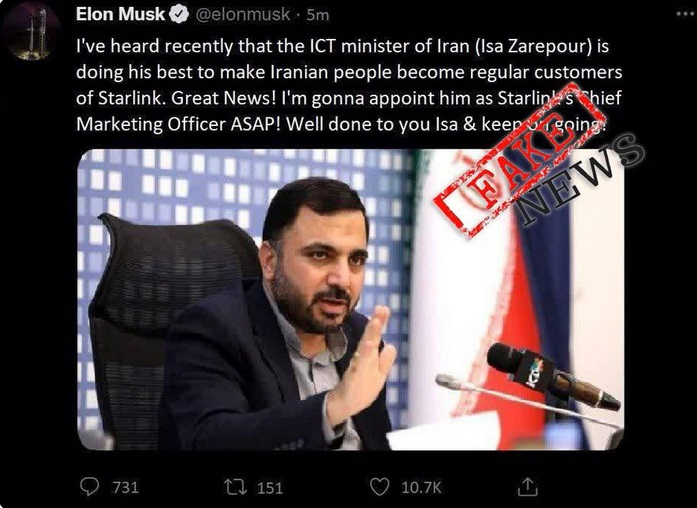Click the 731 replies count
Image resolution: width=697 pixels, height=508 pixels.
(126, 487)
